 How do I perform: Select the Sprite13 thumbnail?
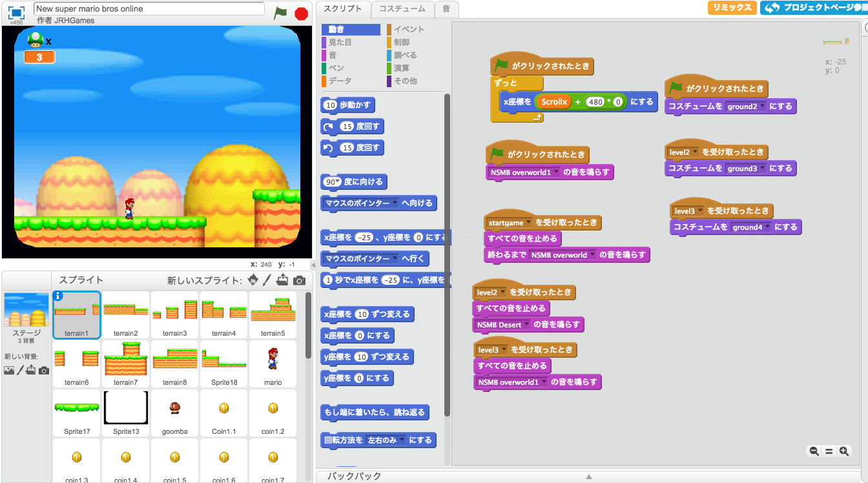point(125,413)
